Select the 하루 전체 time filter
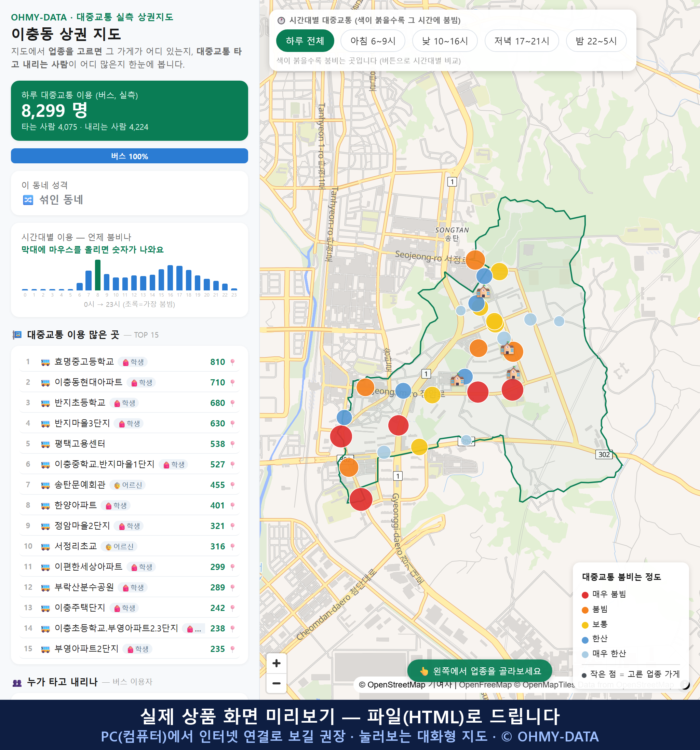Screen dimensions: 700x750 click(x=305, y=41)
